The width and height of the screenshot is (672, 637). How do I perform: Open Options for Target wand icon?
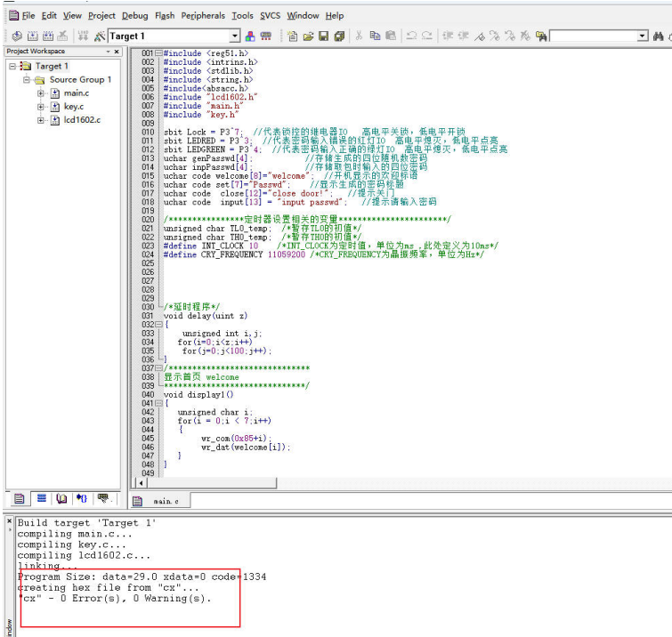[x=100, y=36]
